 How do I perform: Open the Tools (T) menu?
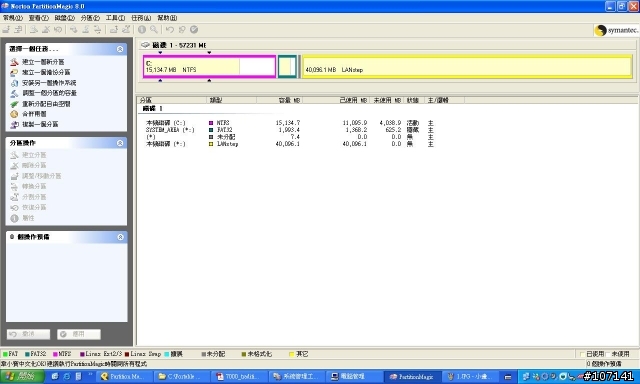coord(116,18)
